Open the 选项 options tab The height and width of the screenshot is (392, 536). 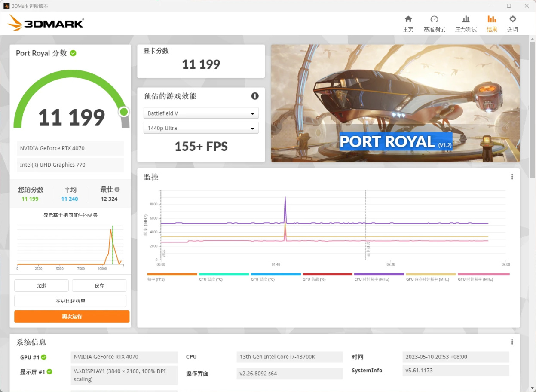(512, 24)
